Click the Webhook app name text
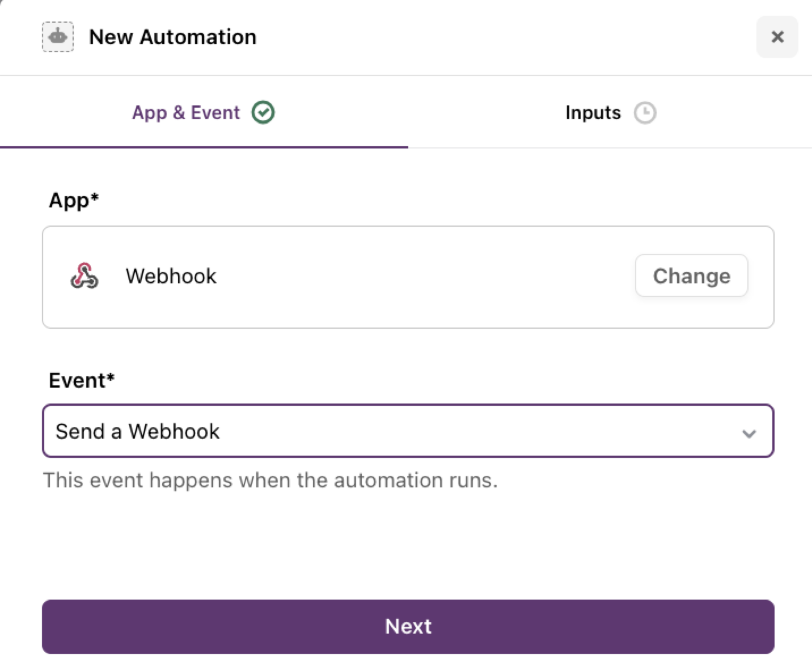This screenshot has height=671, width=812. point(171,276)
